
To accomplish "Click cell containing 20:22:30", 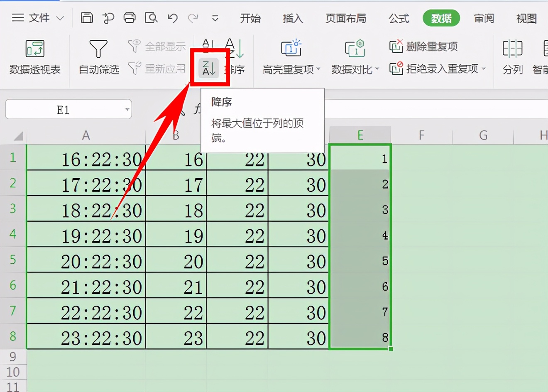I will tap(86, 260).
